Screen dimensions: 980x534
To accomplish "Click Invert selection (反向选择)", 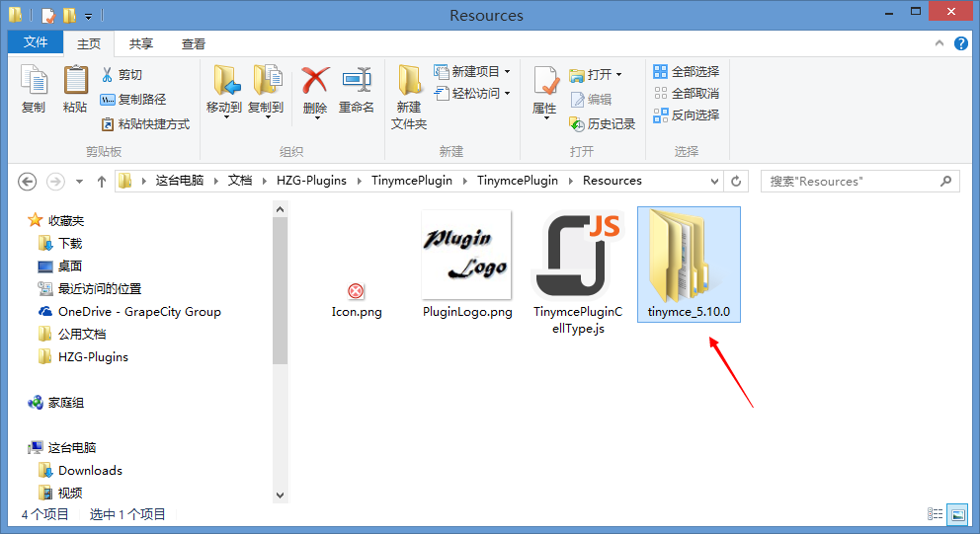I will (687, 115).
